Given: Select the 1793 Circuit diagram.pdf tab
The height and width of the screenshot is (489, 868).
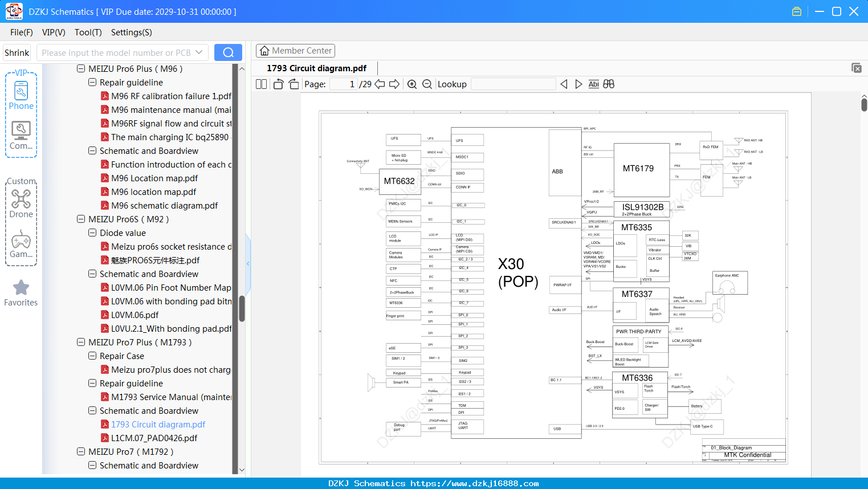Looking at the screenshot, I should pyautogui.click(x=316, y=68).
